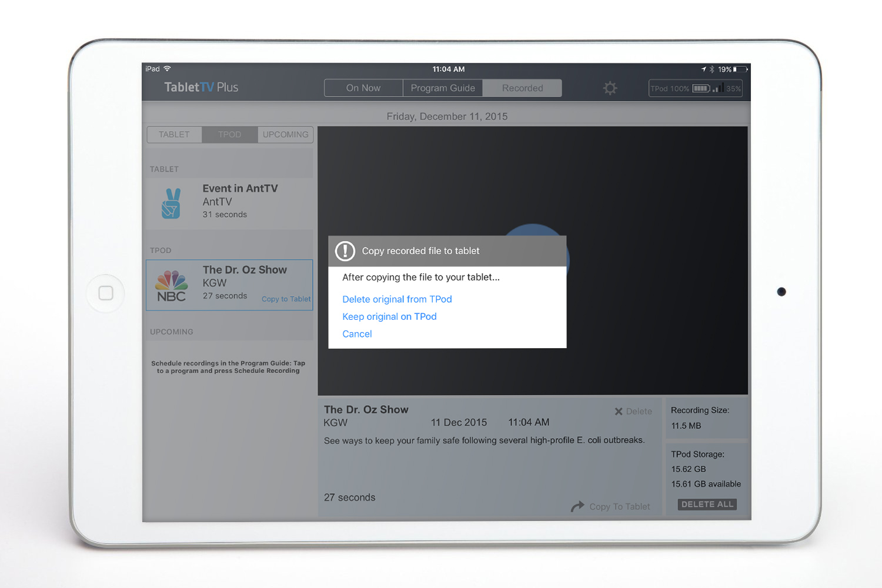The image size is (882, 588).
Task: Select the TPOD recordings tab
Action: 229,135
